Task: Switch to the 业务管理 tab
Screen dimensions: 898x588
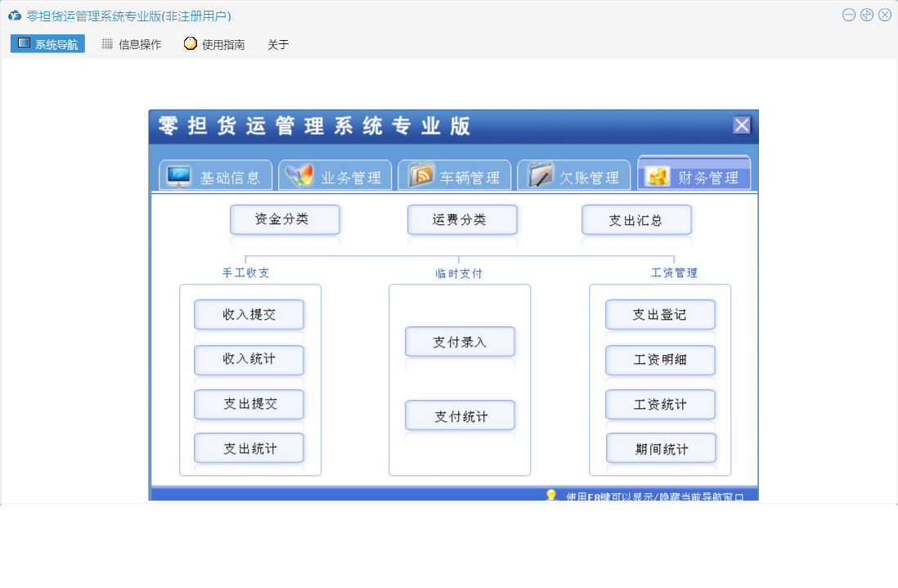Action: [335, 175]
